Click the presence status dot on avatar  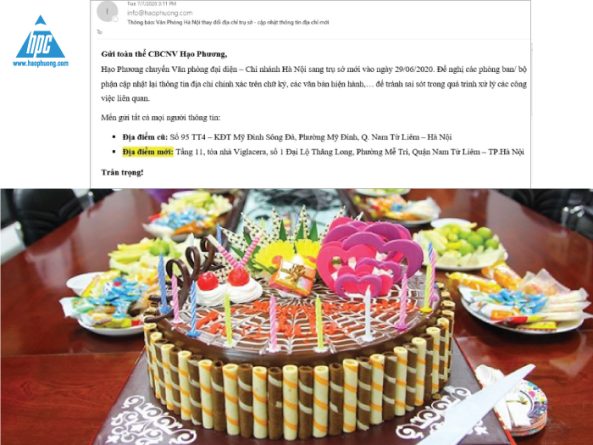[x=116, y=19]
